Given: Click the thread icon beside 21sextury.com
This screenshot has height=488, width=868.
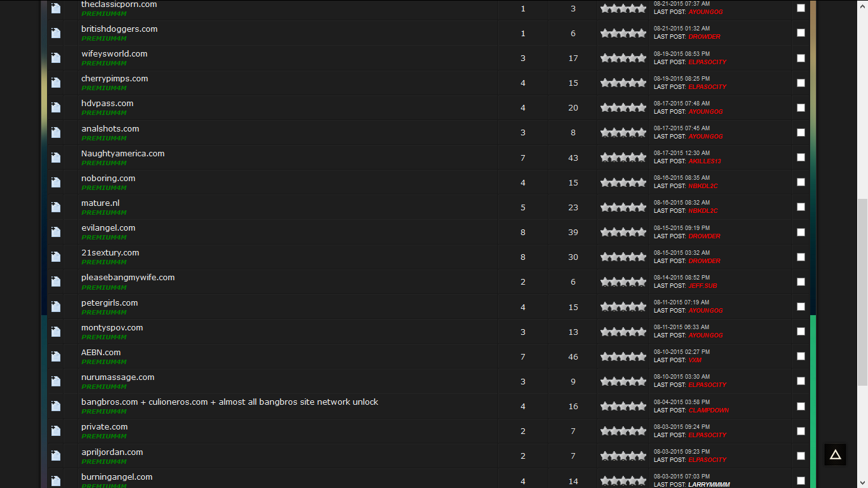Looking at the screenshot, I should click(x=56, y=257).
